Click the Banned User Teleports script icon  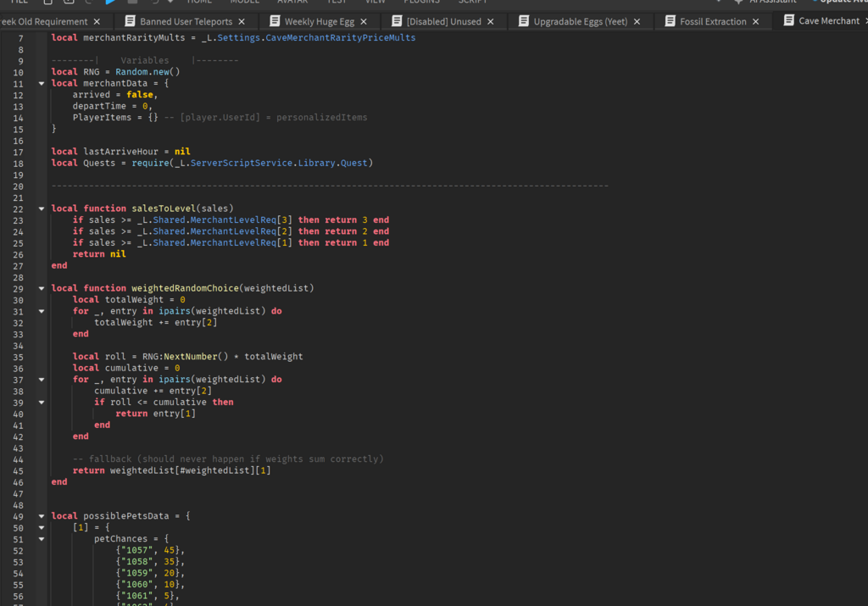[x=130, y=21]
